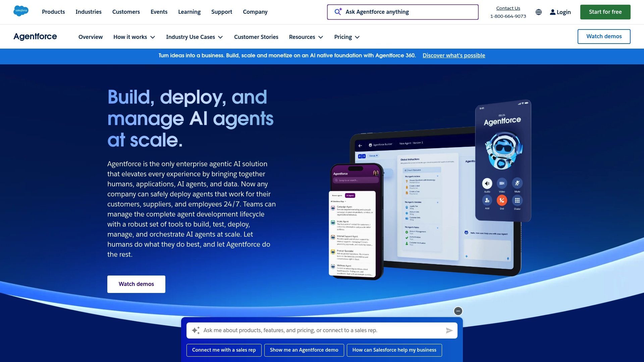Expand the Resources dropdown
This screenshot has width=644, height=362.
point(306,37)
